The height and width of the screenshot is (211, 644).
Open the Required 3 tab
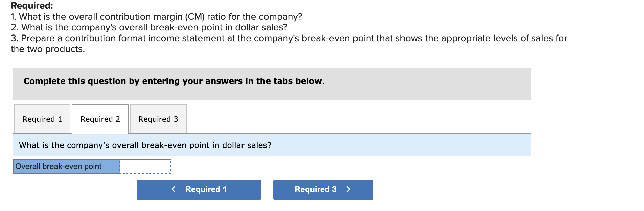pos(158,119)
